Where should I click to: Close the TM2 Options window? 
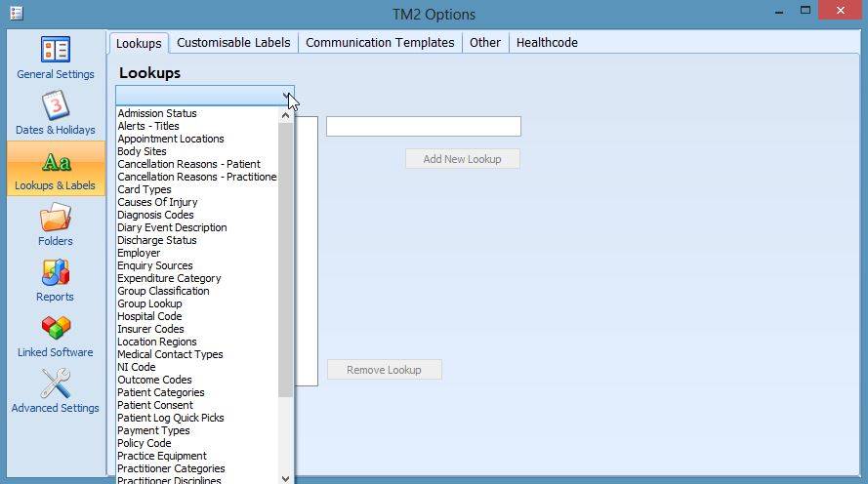click(841, 11)
